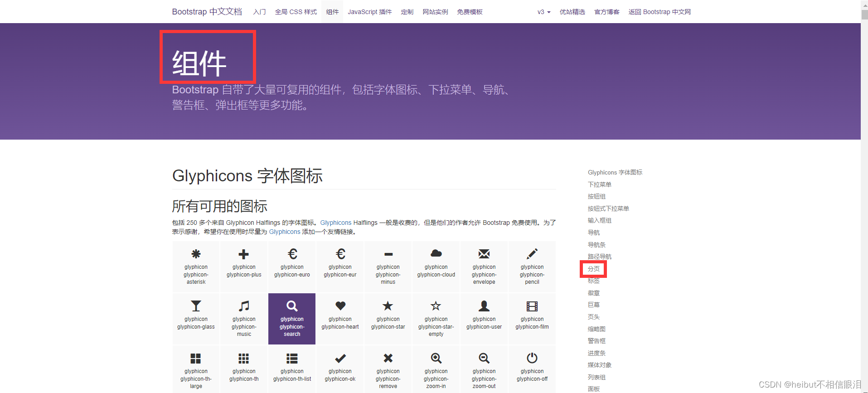The width and height of the screenshot is (868, 393).
Task: Choose the glyphicon-film icon
Action: pos(532,306)
